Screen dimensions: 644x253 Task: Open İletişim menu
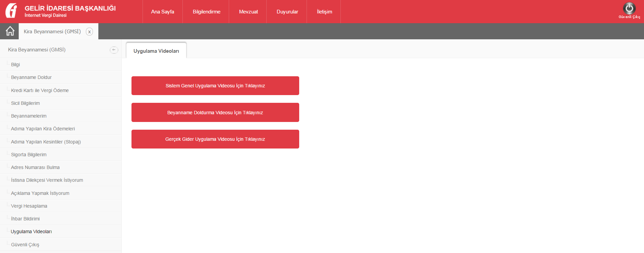point(325,12)
